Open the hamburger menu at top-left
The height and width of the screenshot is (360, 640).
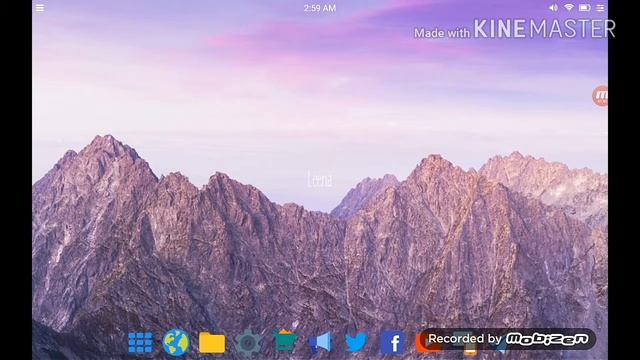coord(40,8)
